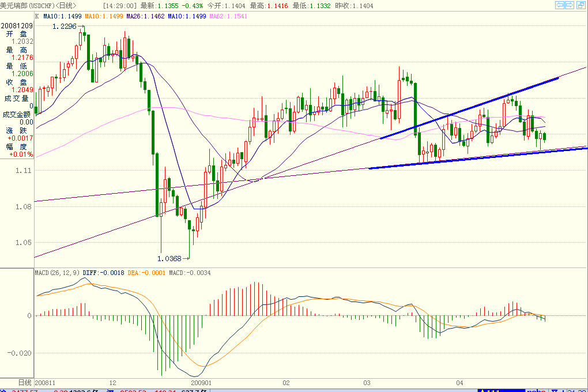
Task: Click 最低:1.1332 in the top header bar
Action: 312,6
